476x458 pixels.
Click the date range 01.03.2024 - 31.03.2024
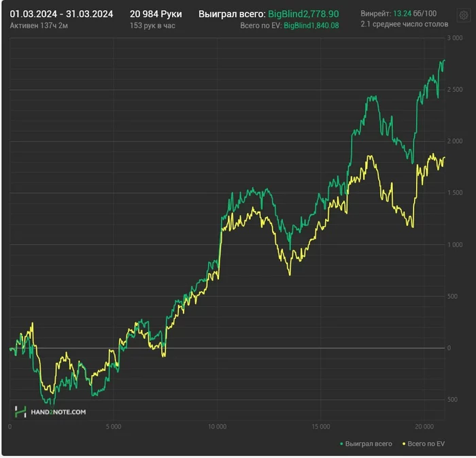[61, 14]
